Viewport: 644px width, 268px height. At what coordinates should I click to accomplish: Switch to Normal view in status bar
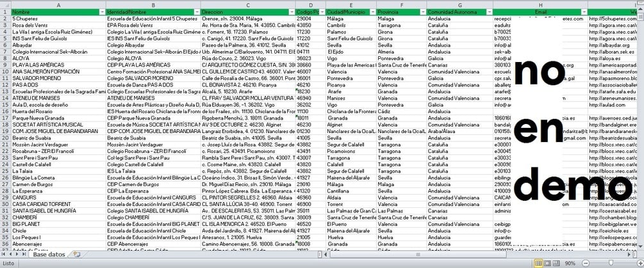(x=538, y=263)
